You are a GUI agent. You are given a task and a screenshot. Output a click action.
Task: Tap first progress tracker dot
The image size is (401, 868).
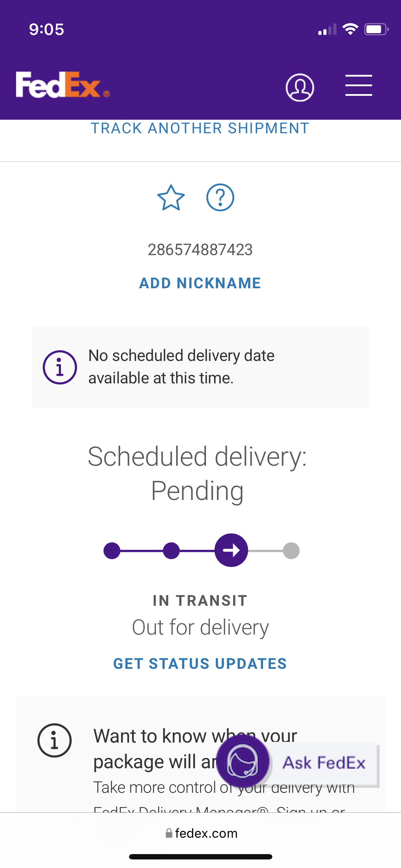(112, 551)
